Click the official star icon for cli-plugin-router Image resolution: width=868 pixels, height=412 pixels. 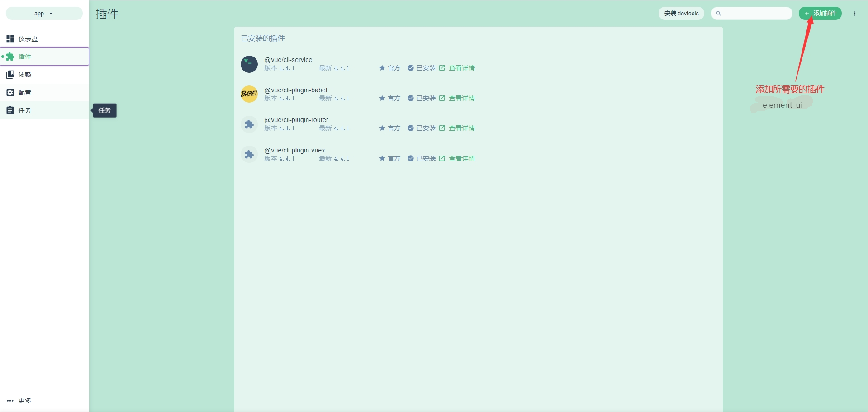pos(382,128)
